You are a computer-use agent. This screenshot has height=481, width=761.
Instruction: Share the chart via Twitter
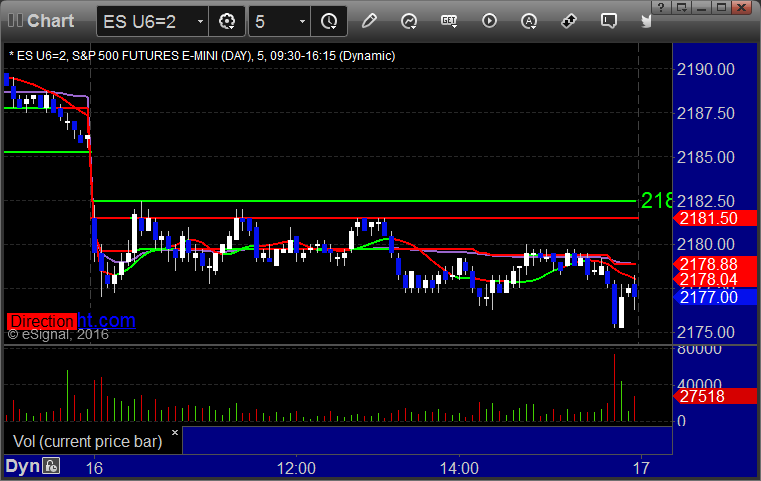646,21
